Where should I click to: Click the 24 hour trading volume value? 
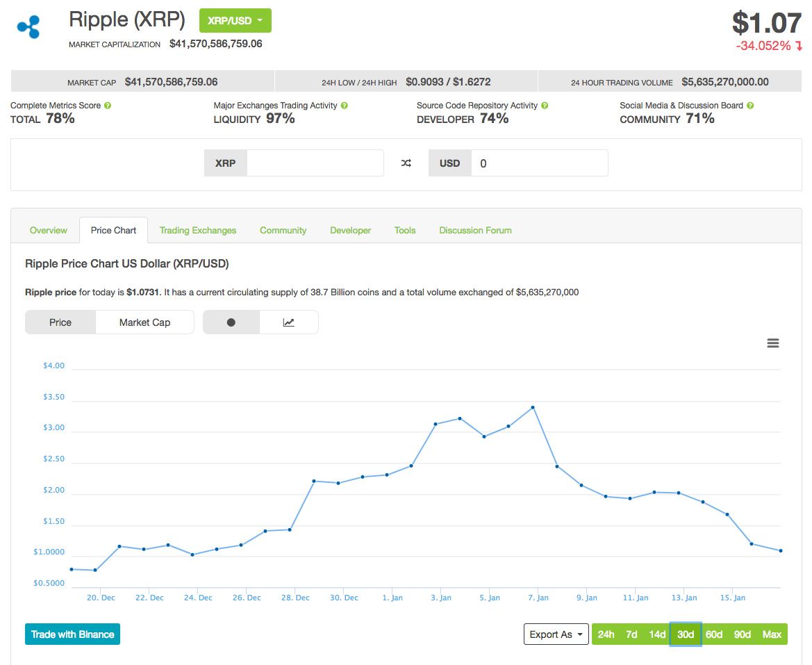(725, 82)
